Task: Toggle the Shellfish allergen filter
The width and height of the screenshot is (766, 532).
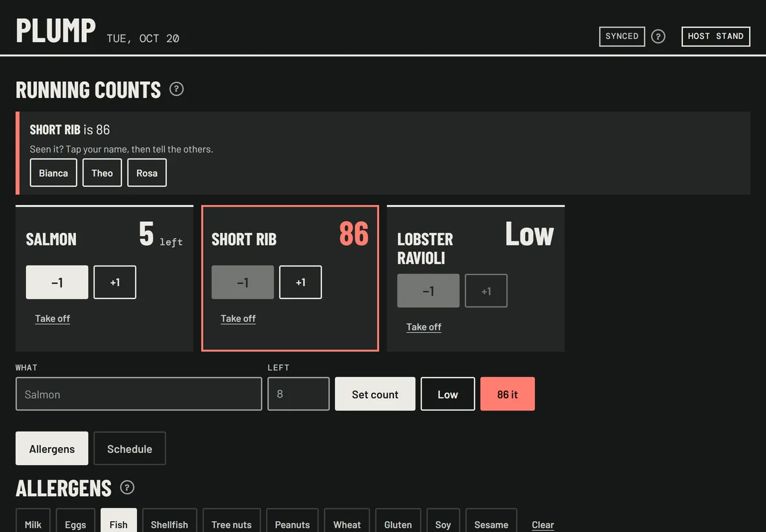Action: click(x=169, y=520)
